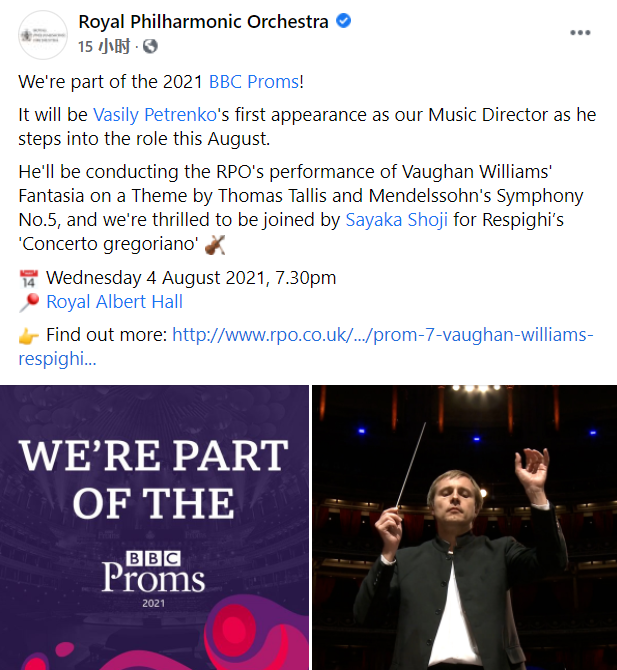Follow the rpo.co.uk prom-7 event link
This screenshot has height=670, width=617.
pyautogui.click(x=383, y=335)
